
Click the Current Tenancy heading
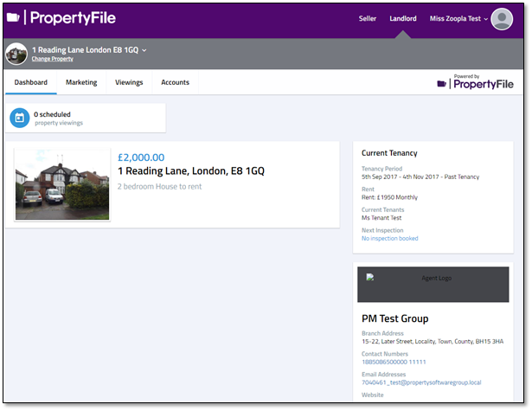pos(389,153)
